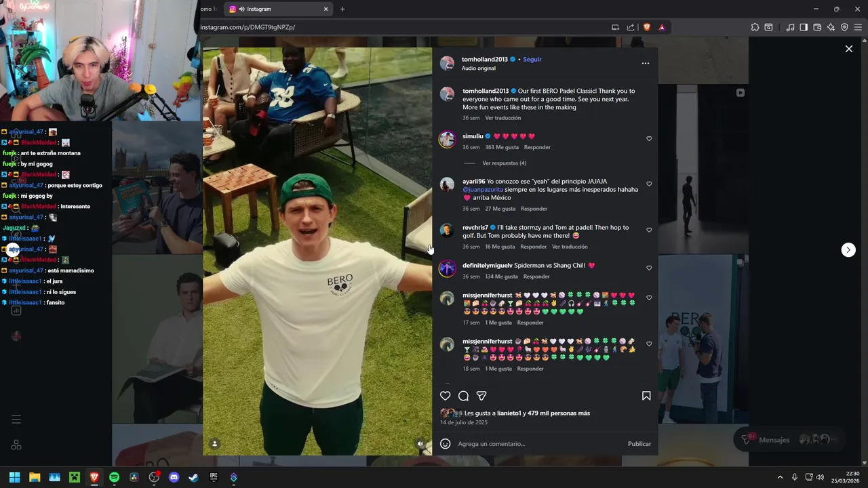868x488 pixels.
Task: Open lianieto1 profile link
Action: pos(509,413)
